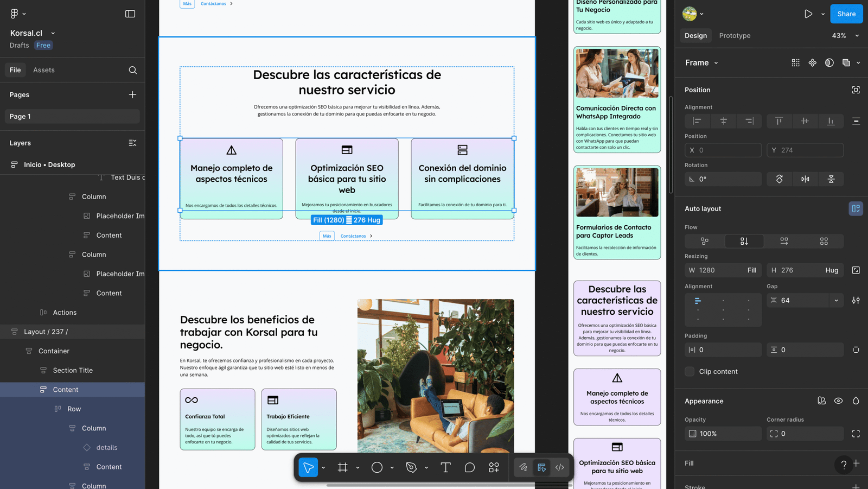
Task: Open the Assets tab
Action: [44, 70]
